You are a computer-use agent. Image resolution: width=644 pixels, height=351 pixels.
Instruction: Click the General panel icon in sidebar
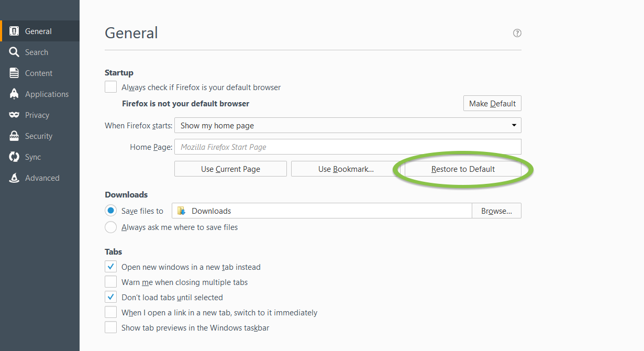(x=14, y=31)
